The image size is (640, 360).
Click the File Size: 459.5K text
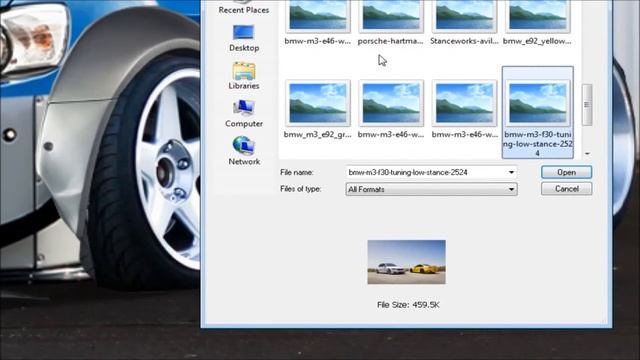coord(408,305)
